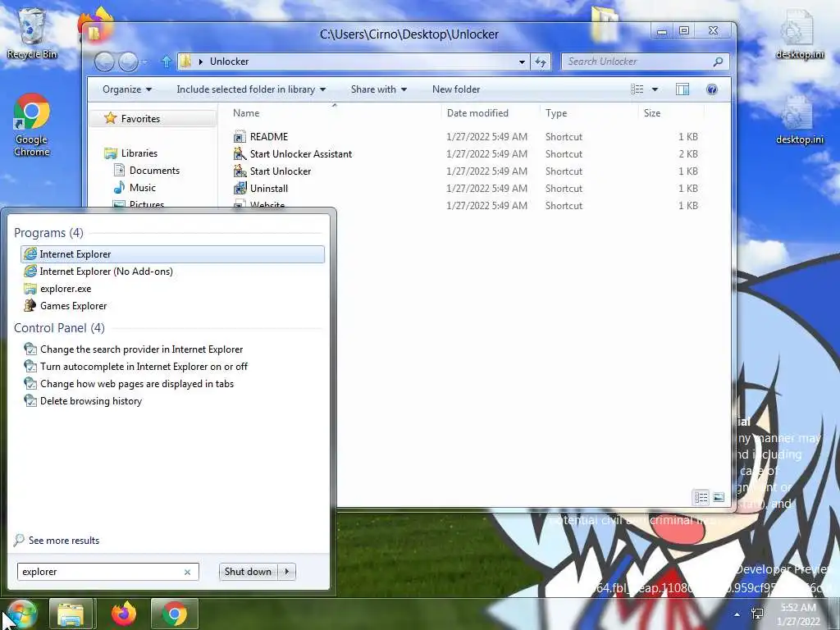The width and height of the screenshot is (840, 630).
Task: Create a New folder
Action: [456, 89]
